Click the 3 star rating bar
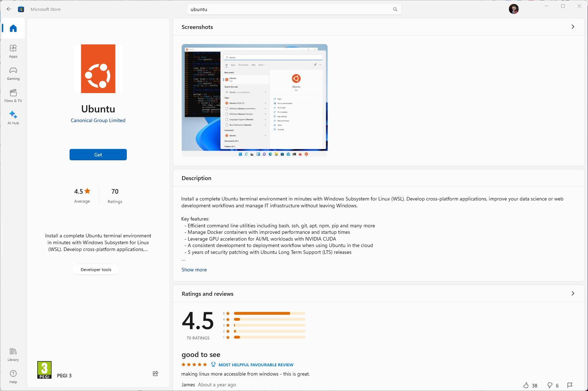Screen dimensions: 588x391 tap(269, 325)
